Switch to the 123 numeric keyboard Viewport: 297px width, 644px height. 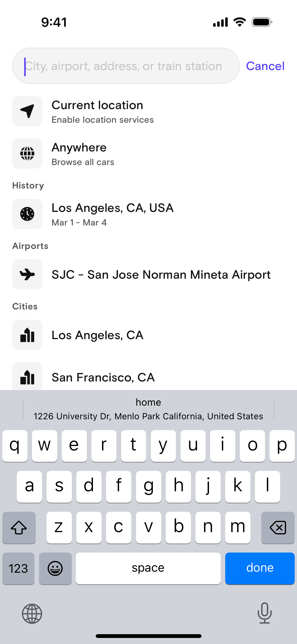[x=18, y=568]
